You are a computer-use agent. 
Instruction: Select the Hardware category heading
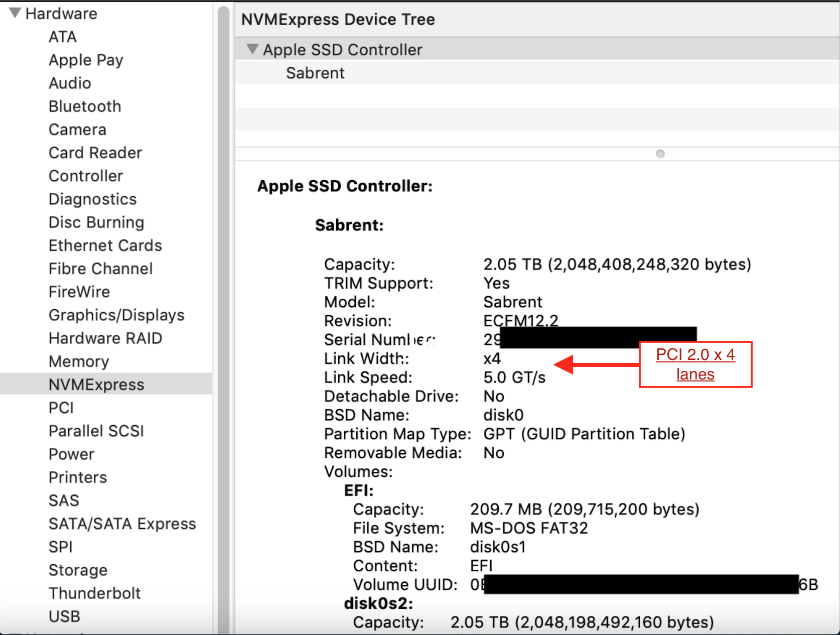coord(61,14)
